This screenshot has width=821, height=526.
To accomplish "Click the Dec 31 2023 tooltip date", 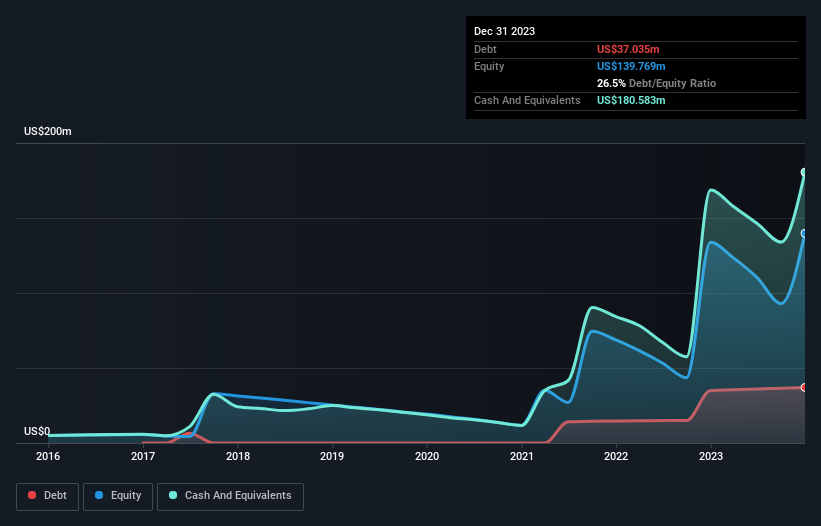I will (x=504, y=31).
